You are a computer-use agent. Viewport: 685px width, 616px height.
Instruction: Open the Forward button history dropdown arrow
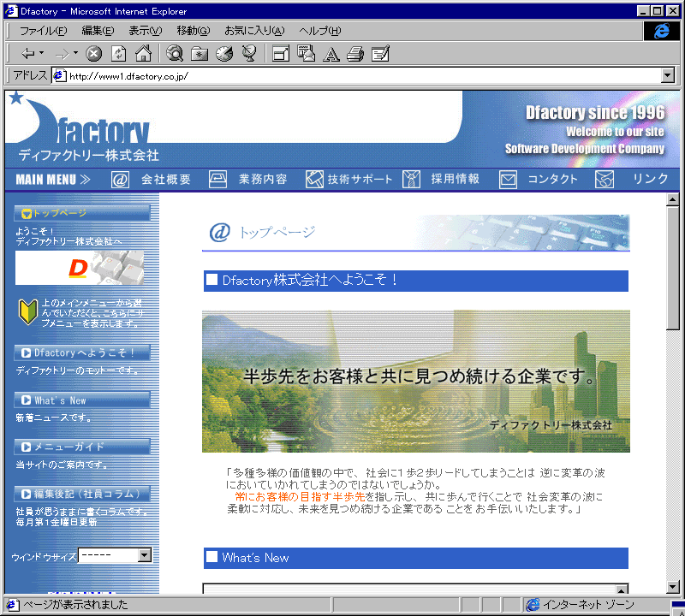[x=75, y=53]
